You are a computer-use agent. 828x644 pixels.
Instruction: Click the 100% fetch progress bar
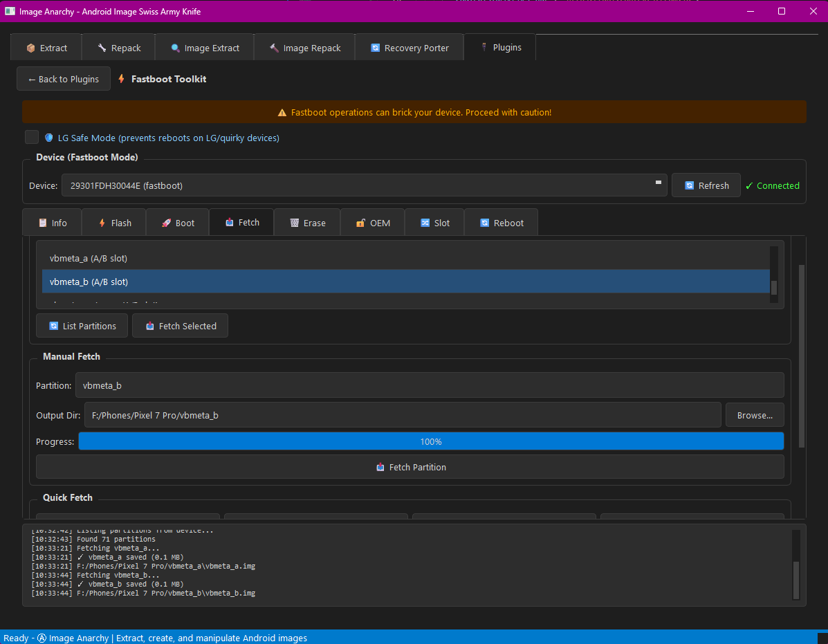pyautogui.click(x=430, y=441)
